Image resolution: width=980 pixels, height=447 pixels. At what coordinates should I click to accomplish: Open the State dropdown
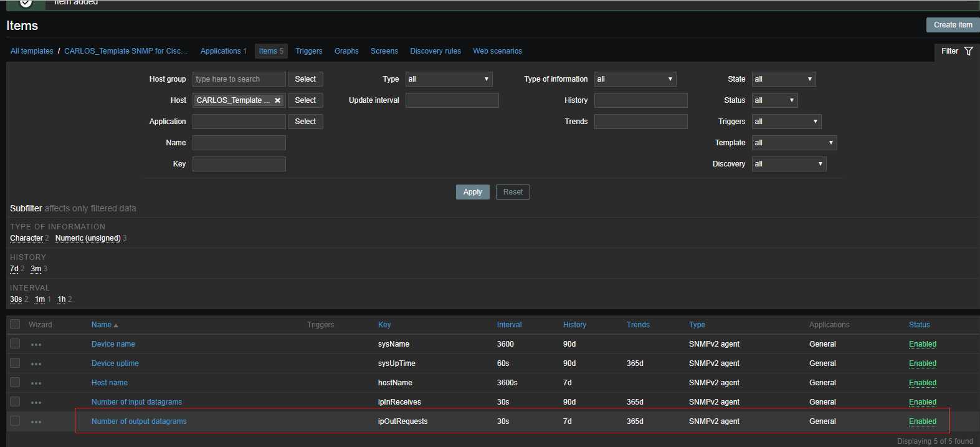[x=784, y=79]
